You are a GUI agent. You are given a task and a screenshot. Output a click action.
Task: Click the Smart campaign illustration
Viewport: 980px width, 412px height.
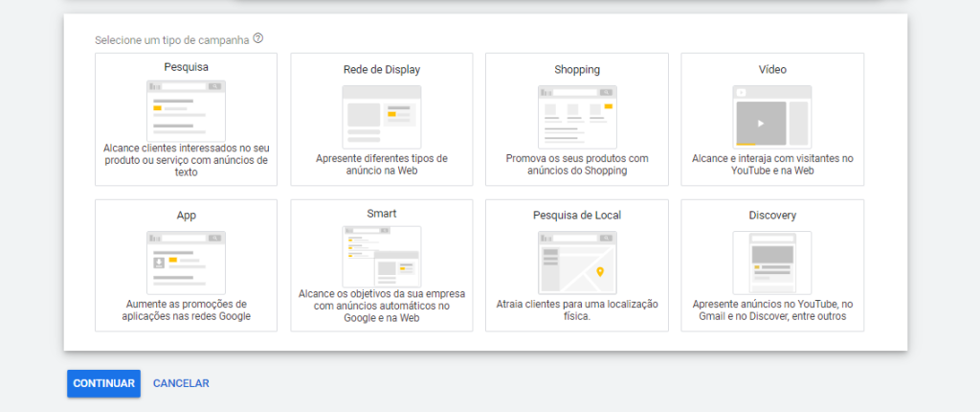coord(381,257)
